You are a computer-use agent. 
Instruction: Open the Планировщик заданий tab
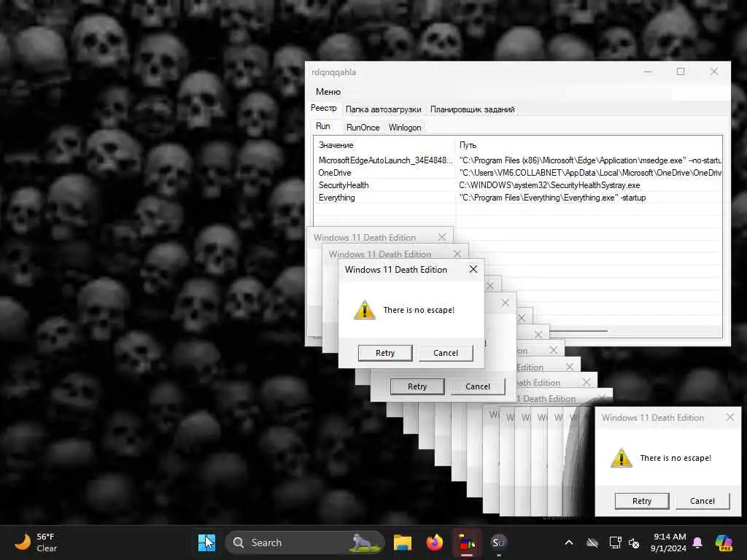pyautogui.click(x=472, y=109)
